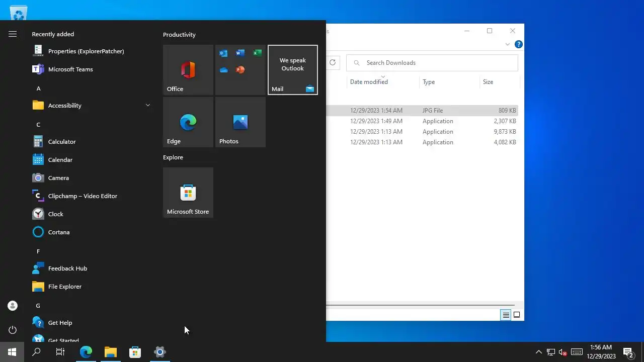Open Outlook in the Office apps tile
Screen dimensions: 644x362
point(223,53)
